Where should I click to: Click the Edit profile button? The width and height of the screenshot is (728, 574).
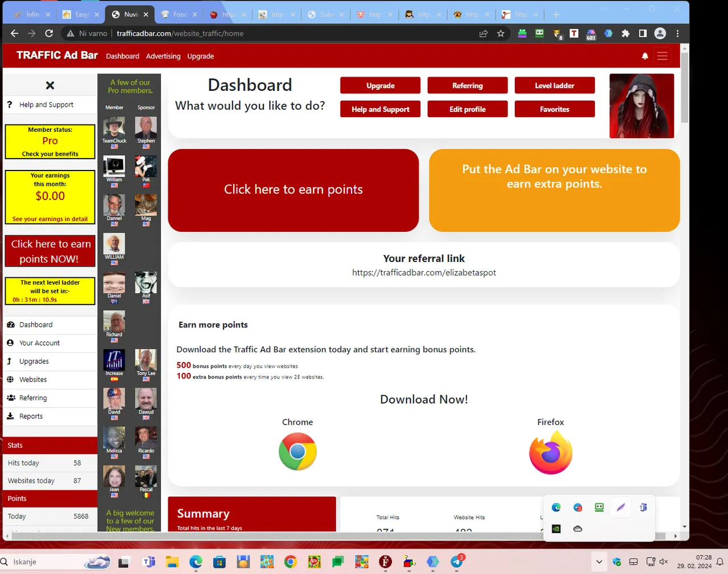(468, 109)
